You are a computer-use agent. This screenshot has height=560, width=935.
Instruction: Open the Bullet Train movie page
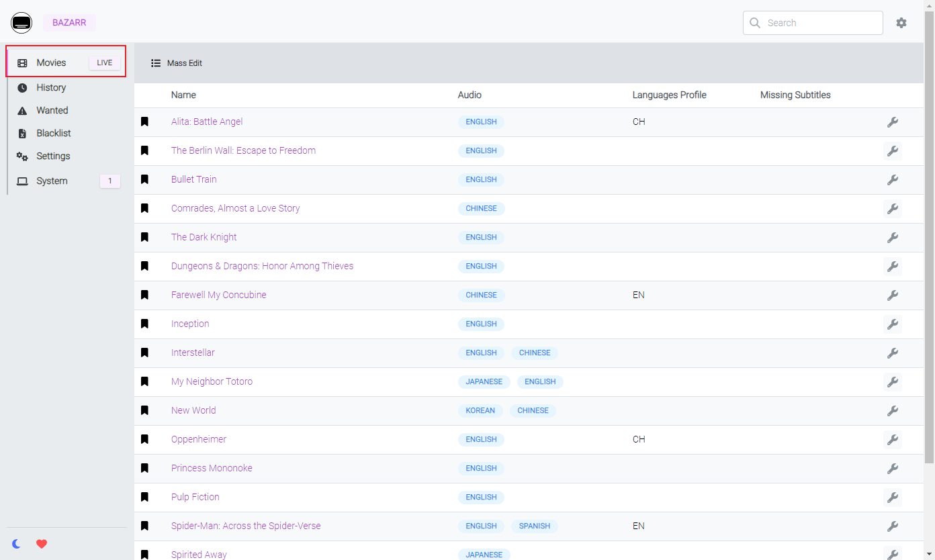pyautogui.click(x=194, y=179)
